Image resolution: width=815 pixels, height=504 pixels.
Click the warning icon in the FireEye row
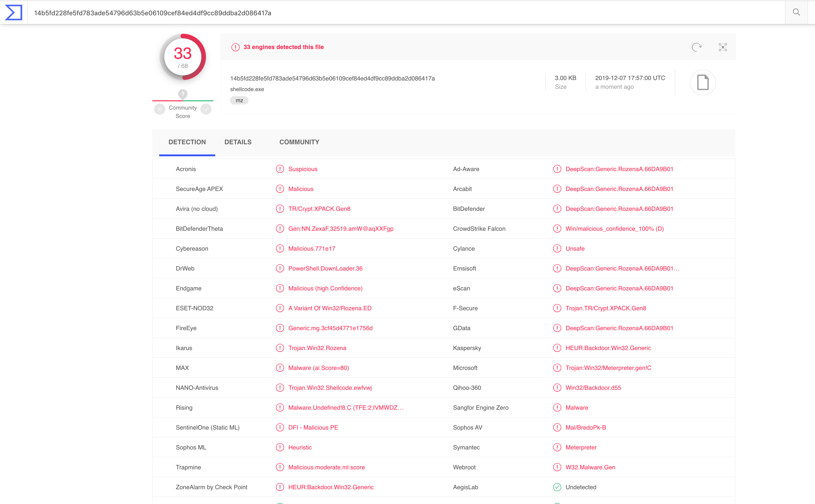[x=280, y=328]
